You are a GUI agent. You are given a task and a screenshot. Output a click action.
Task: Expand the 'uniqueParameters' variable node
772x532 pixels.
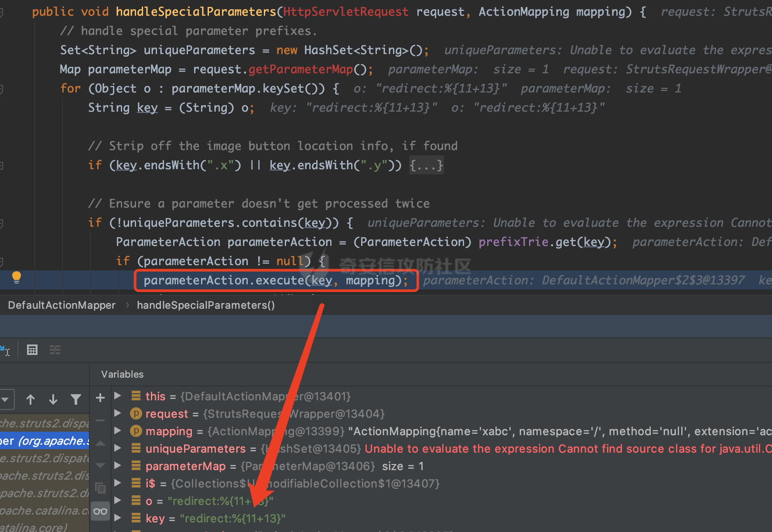tap(117, 448)
